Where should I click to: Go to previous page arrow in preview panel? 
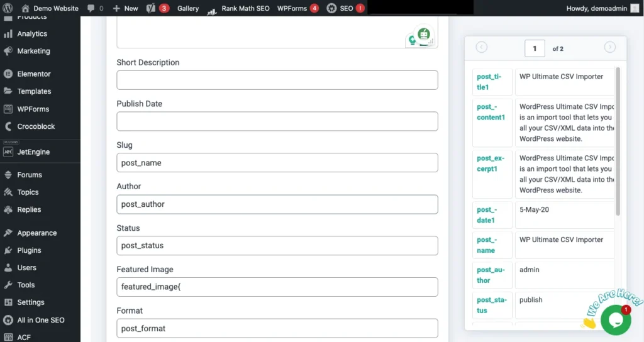click(482, 47)
